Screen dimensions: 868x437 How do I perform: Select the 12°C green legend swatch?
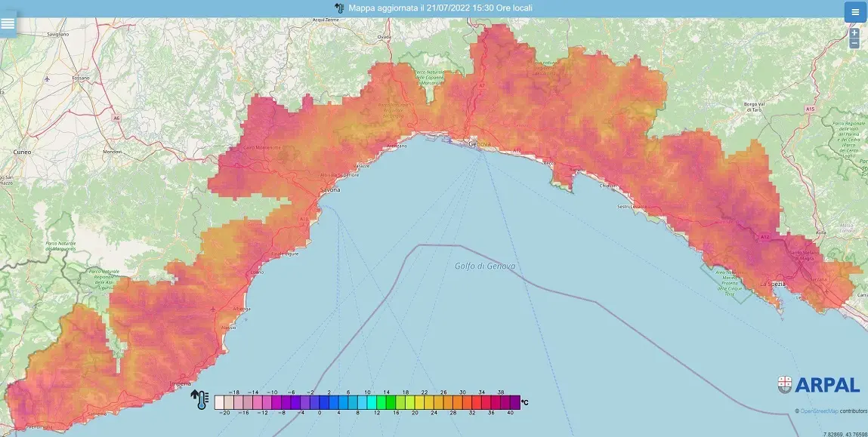point(380,402)
